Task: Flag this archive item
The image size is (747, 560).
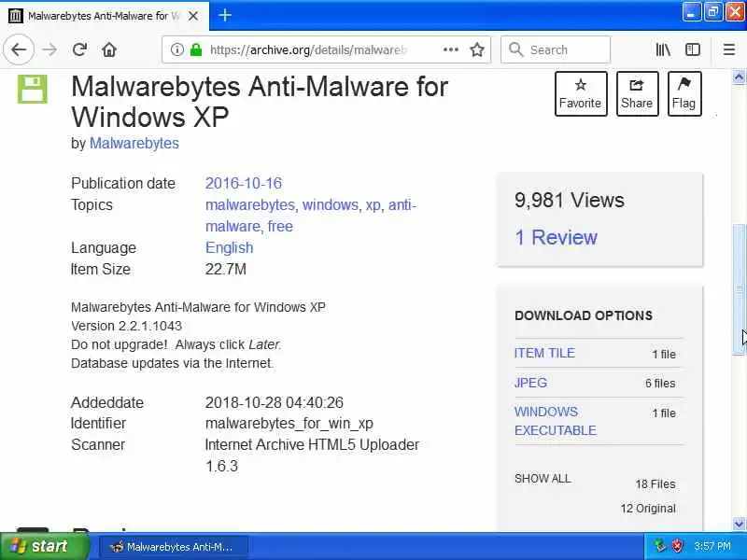Action: coord(684,94)
